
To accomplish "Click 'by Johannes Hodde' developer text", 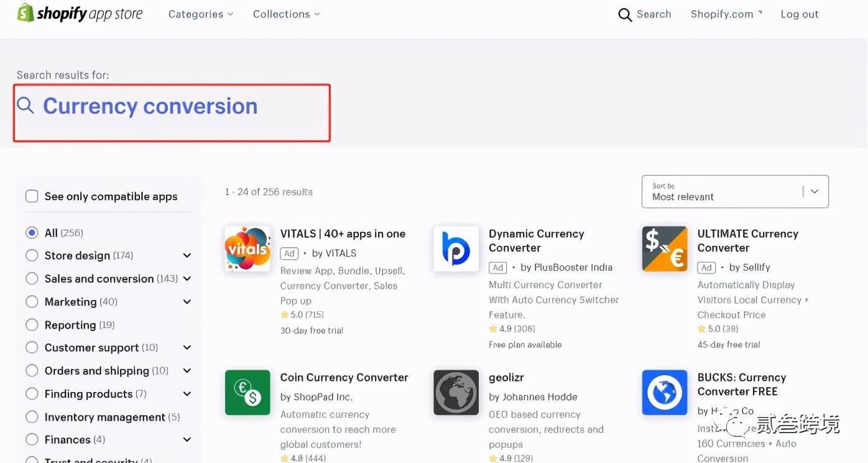I will 533,397.
